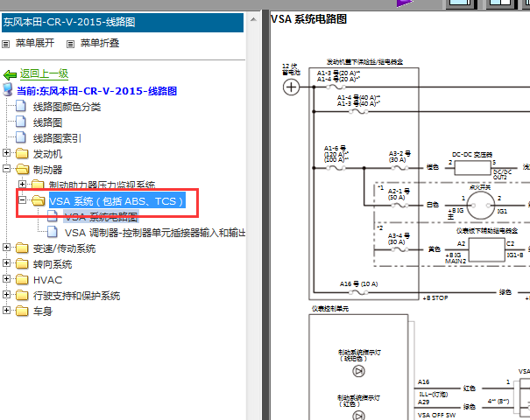Click the A16 号 (10 A) fuse label
Image resolution: width=530 pixels, height=420 pixels.
pos(358,284)
